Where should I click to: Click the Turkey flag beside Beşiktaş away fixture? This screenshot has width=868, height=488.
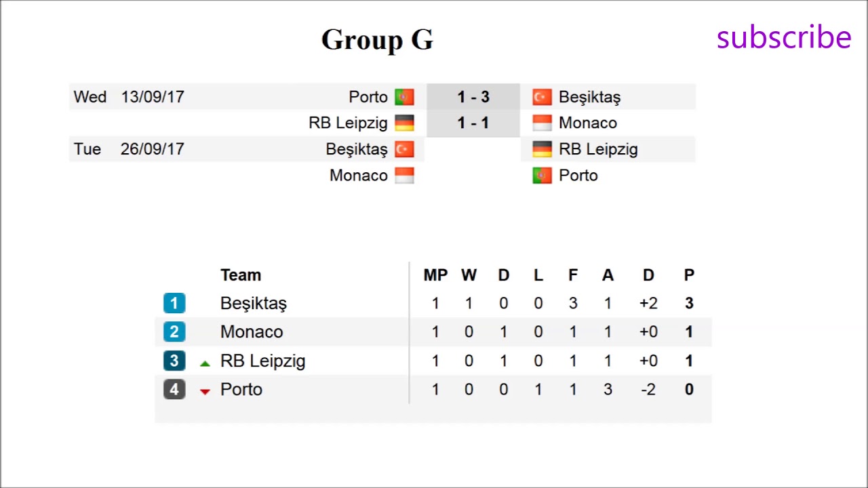point(542,97)
